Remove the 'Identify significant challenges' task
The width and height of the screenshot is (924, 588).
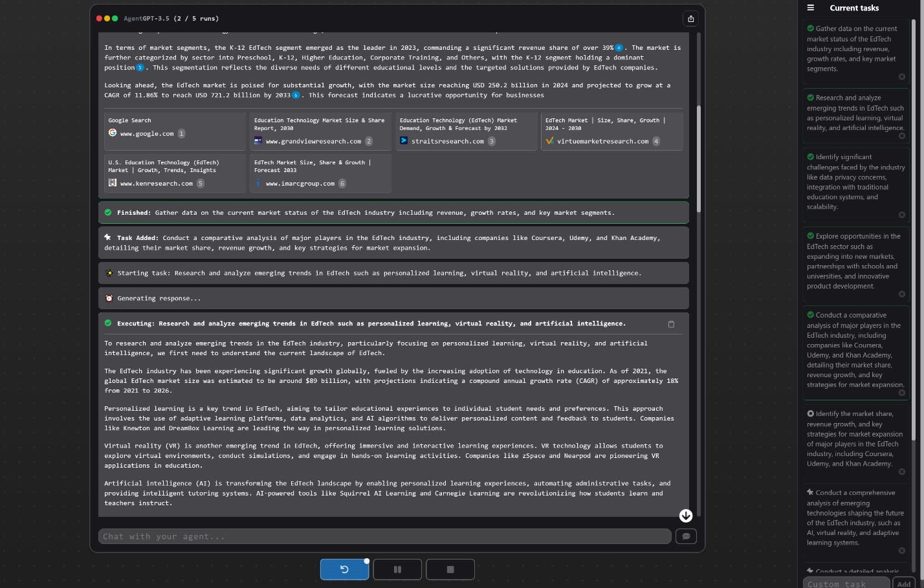[x=902, y=215]
